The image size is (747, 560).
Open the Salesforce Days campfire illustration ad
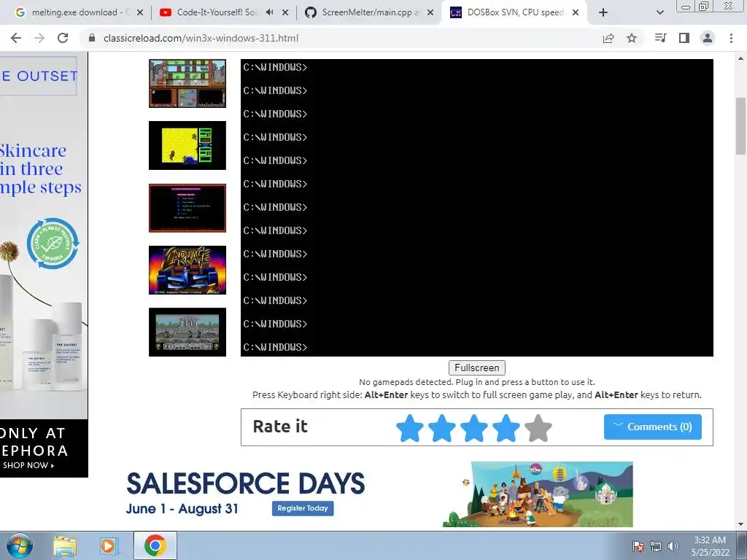tap(538, 494)
